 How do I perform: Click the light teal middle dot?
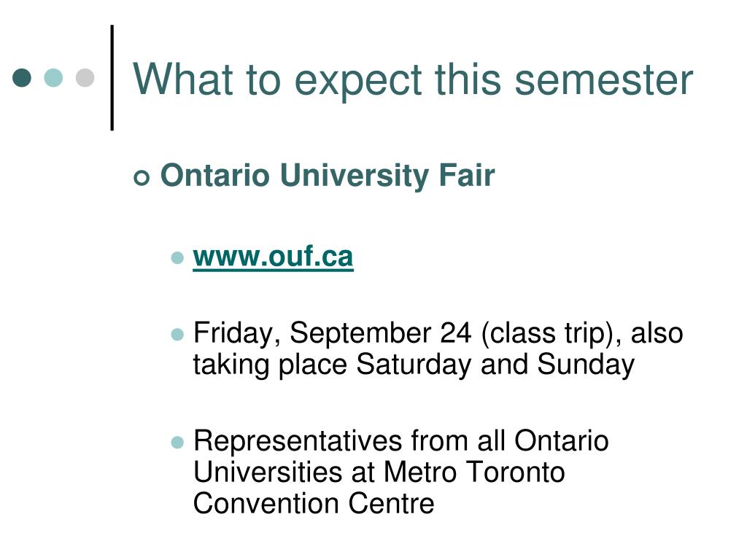click(x=53, y=77)
